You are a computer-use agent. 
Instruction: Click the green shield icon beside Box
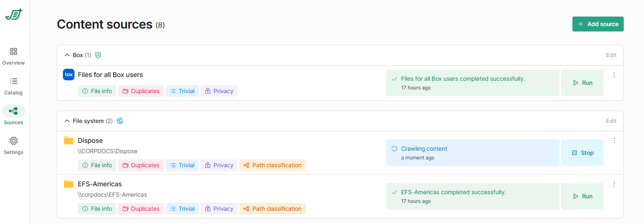coord(98,55)
